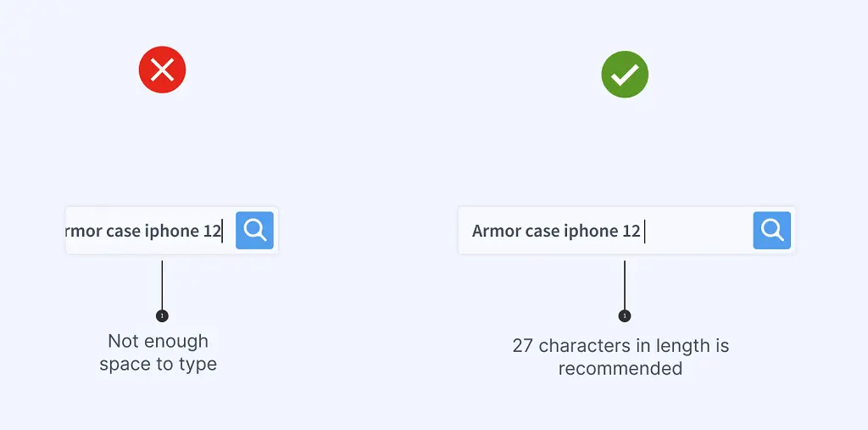Select the "Not enough space to type" caption
868x430 pixels.
[x=159, y=353]
